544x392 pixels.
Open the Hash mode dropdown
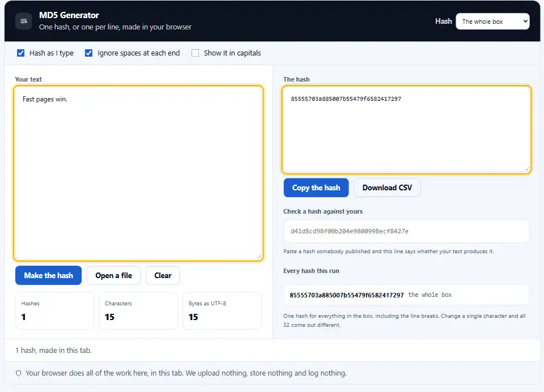(x=492, y=22)
